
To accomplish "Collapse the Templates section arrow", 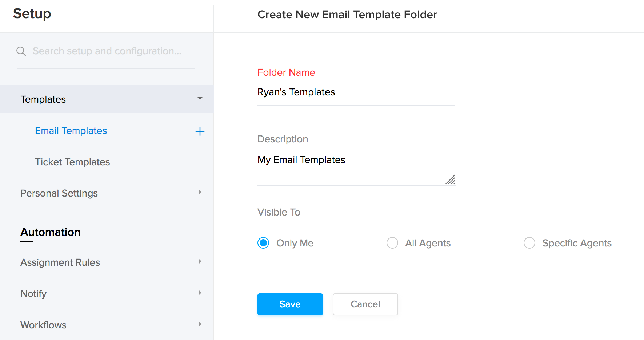I will [x=200, y=99].
